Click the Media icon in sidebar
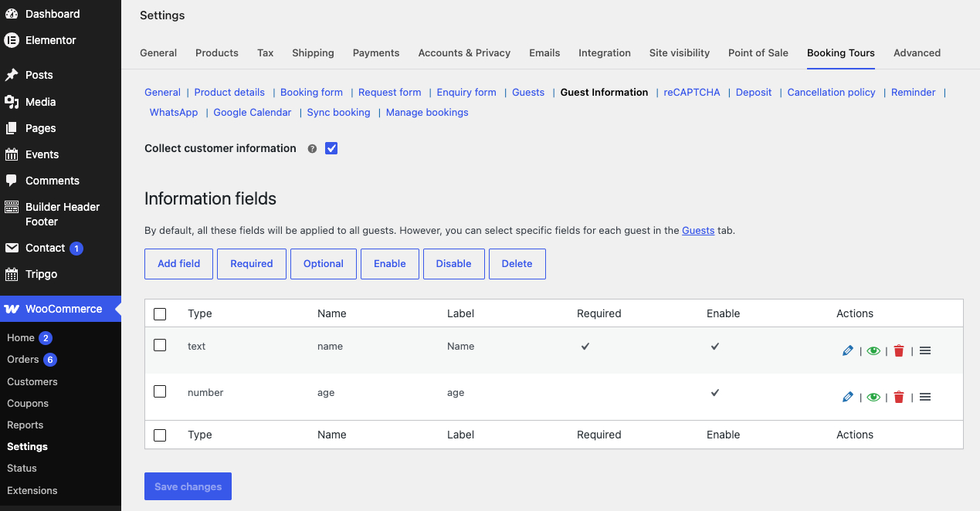 [x=12, y=102]
